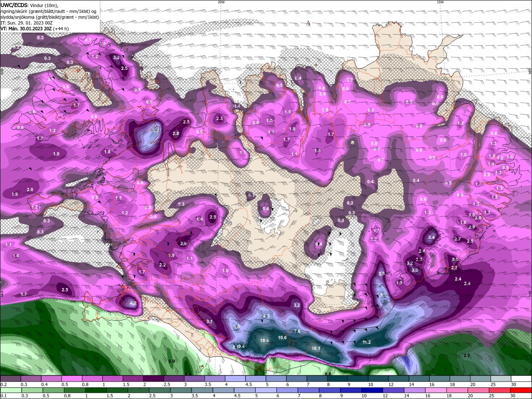Click the 2.2 precipitation value on the map
532x399 pixels.
coord(163,265)
